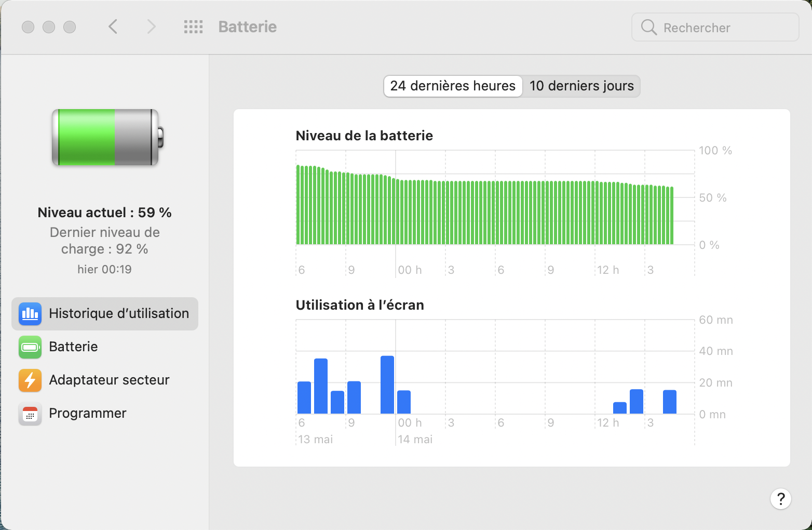Select Adaptateur secteur label in sidebar
Viewport: 812px width, 530px height.
pos(109,380)
